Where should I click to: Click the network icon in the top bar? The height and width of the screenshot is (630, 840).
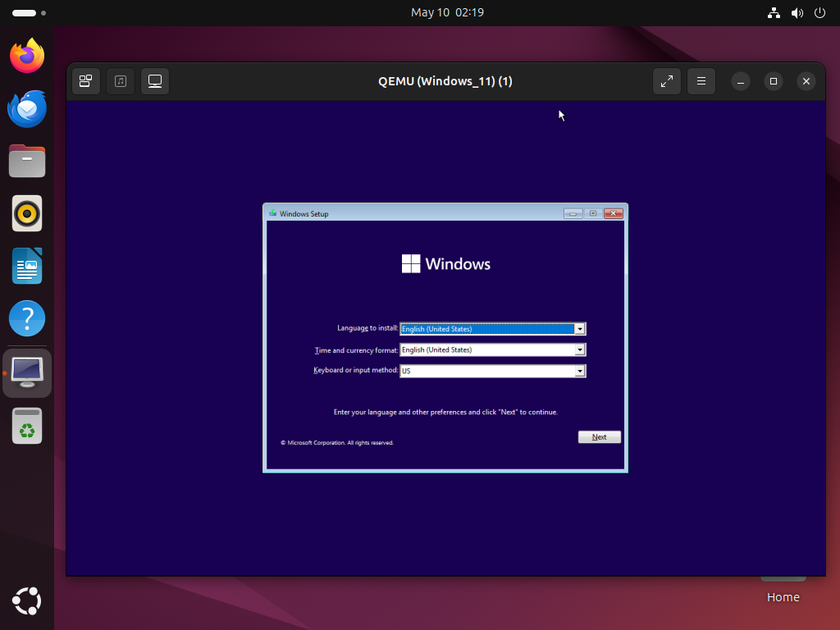(774, 13)
